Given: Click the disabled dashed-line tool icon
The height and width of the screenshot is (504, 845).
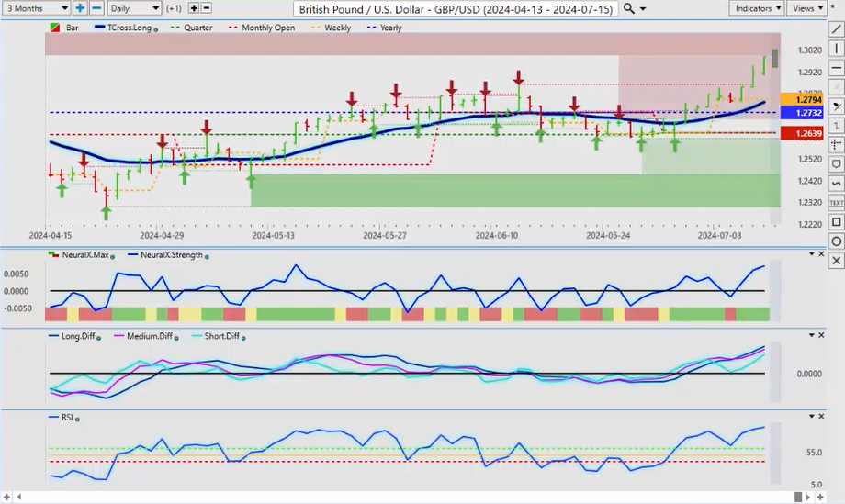Looking at the screenshot, I should pos(837,86).
